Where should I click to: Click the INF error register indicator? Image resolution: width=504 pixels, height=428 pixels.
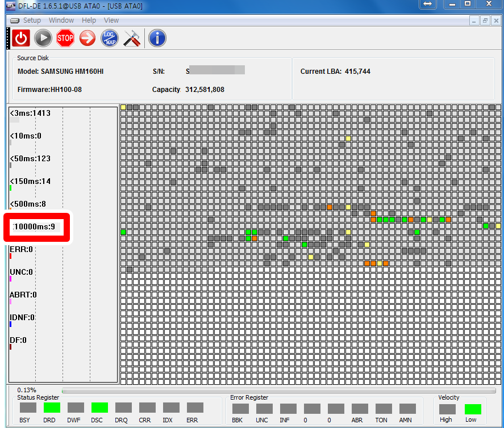(x=288, y=409)
